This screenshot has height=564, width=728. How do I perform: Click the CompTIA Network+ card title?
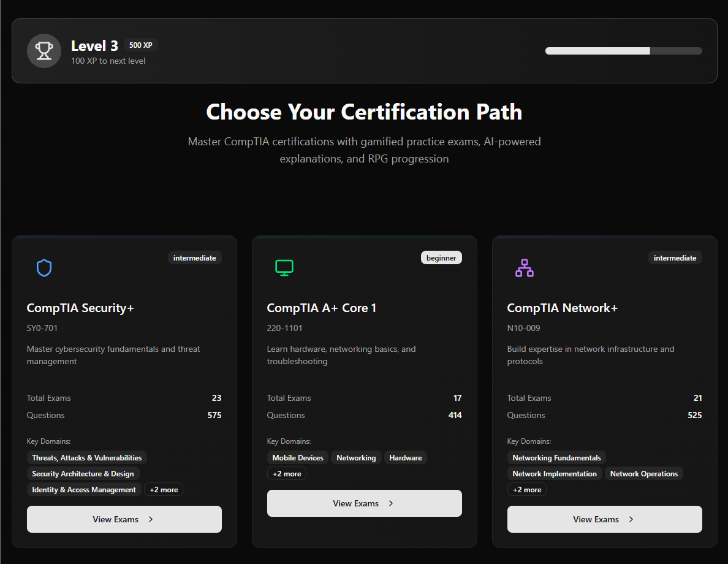click(x=563, y=308)
